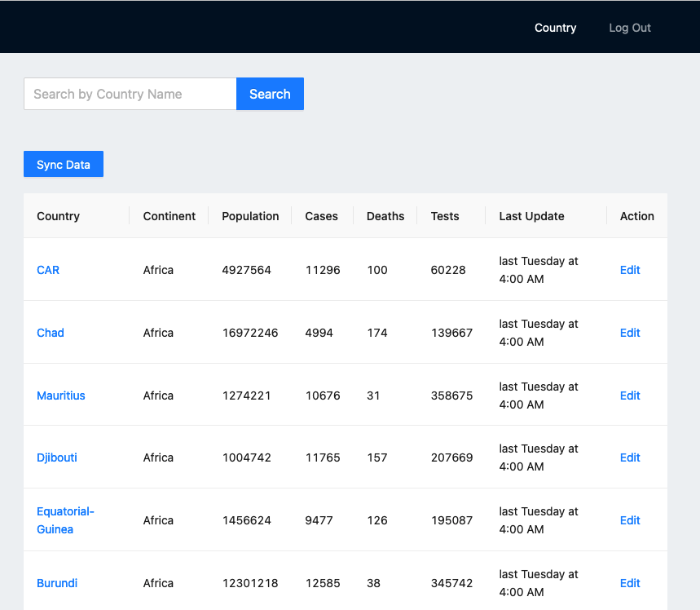Open the Burundi country link
The image size is (700, 610).
point(57,583)
